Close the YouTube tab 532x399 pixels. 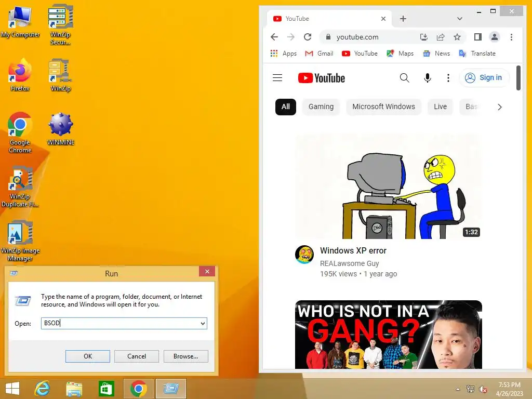(383, 19)
